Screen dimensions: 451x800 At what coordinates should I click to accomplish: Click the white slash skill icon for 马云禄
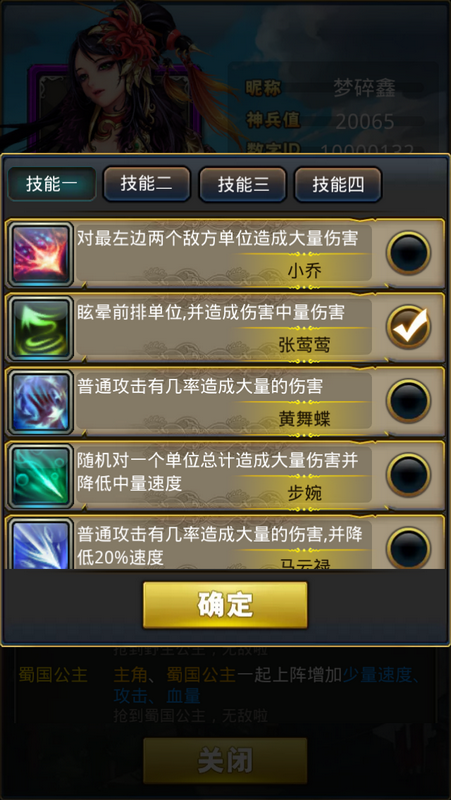tap(41, 544)
